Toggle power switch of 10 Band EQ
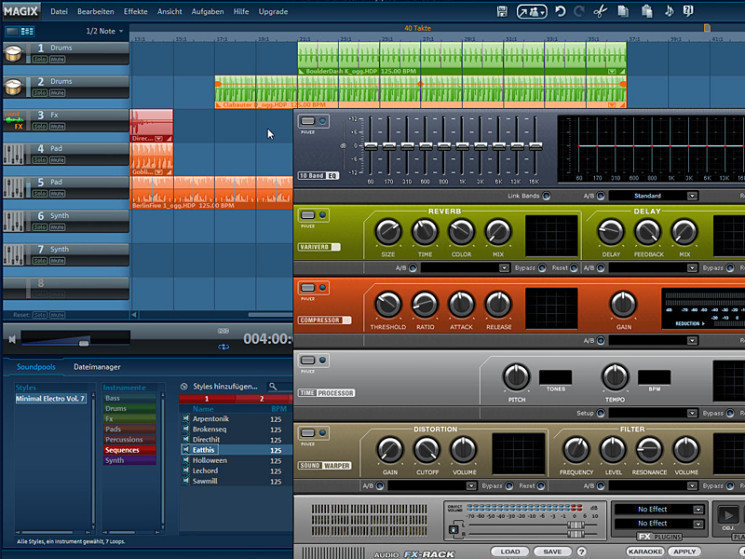Screen dimensions: 745x559 (x=308, y=121)
